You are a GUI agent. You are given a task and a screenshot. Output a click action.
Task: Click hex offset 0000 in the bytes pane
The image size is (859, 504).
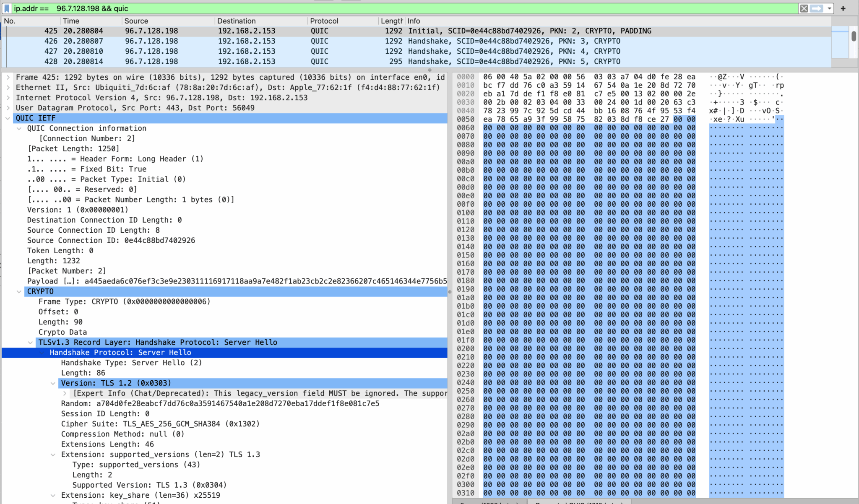(466, 77)
